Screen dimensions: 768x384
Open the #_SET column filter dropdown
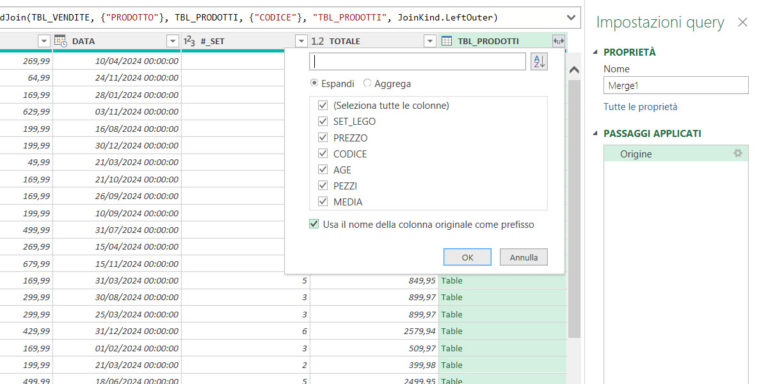click(301, 42)
